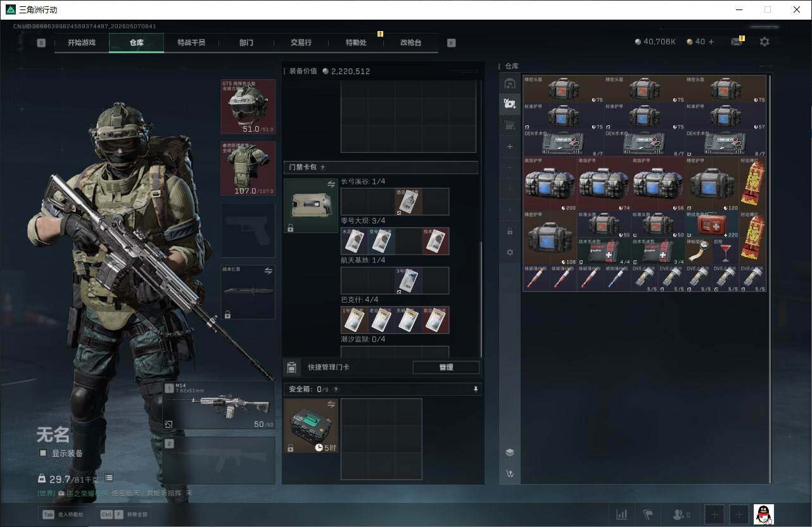Click the stacked layers icon in warehouse sidebar
The height and width of the screenshot is (527, 812).
tap(510, 452)
